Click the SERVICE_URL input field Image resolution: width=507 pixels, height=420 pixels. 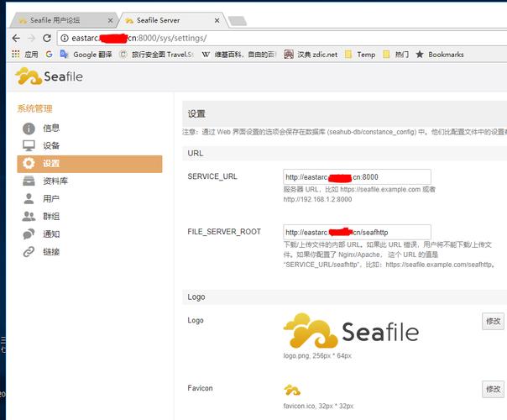[357, 177]
